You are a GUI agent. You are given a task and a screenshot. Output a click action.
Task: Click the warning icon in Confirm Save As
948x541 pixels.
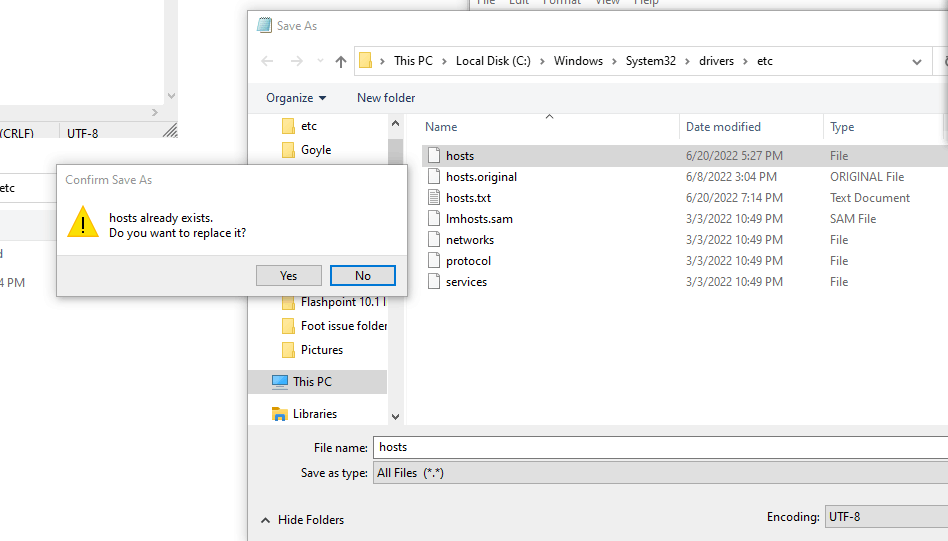click(83, 222)
